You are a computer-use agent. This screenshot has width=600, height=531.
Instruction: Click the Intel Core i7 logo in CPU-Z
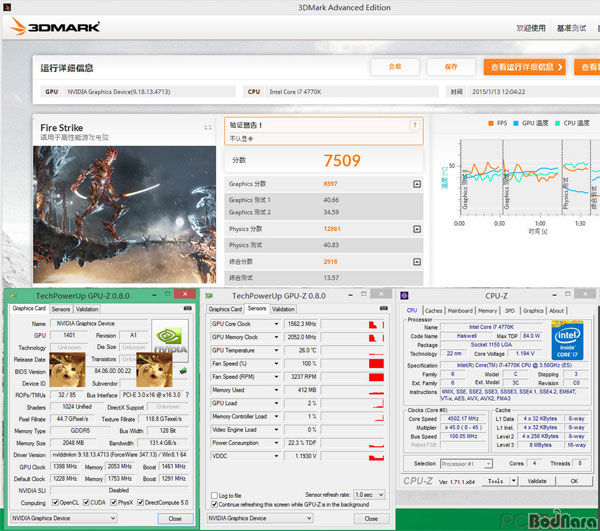(567, 340)
